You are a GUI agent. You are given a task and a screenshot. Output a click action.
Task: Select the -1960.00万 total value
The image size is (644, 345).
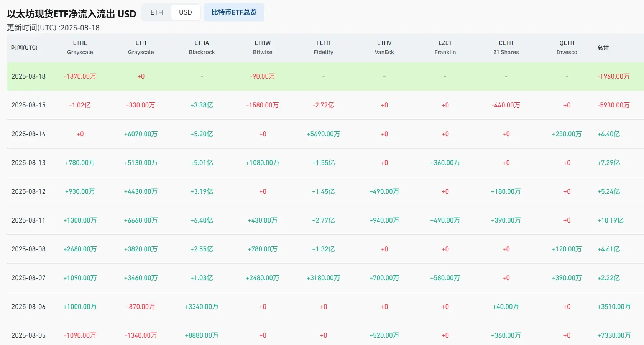(613, 76)
